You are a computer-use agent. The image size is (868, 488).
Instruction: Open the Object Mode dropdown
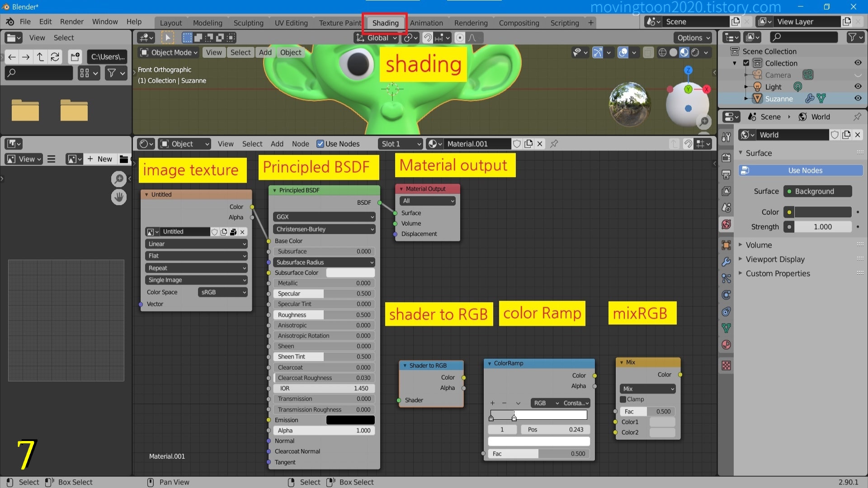point(169,52)
